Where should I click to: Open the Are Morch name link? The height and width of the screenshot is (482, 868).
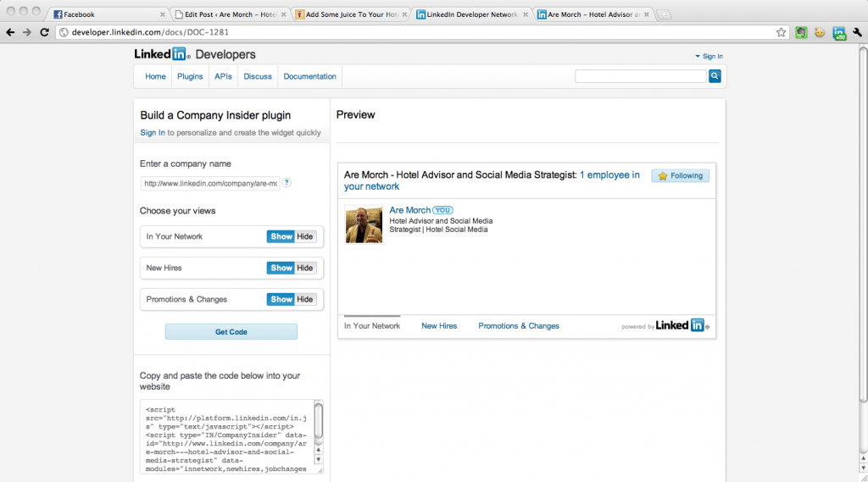tap(409, 210)
